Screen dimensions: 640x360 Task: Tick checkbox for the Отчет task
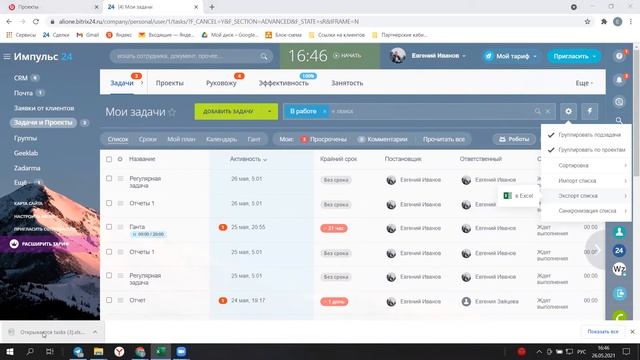pos(109,300)
